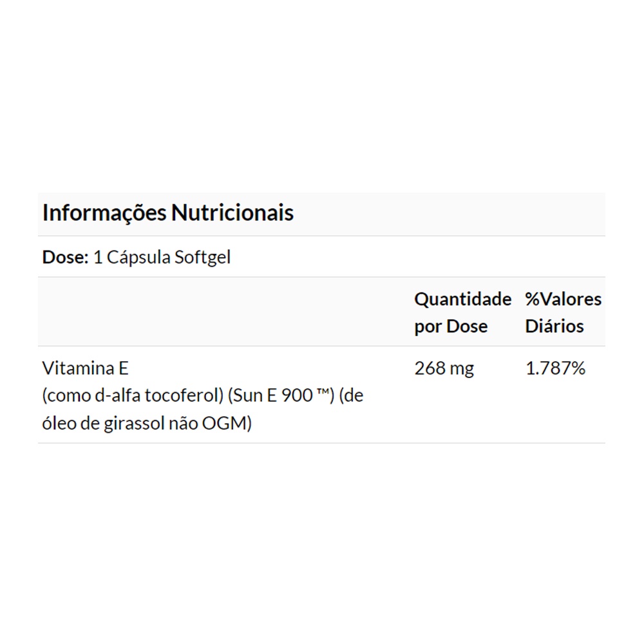This screenshot has width=644, height=644.
Task: Click the word "Diários" in the header
Action: pyautogui.click(x=554, y=326)
